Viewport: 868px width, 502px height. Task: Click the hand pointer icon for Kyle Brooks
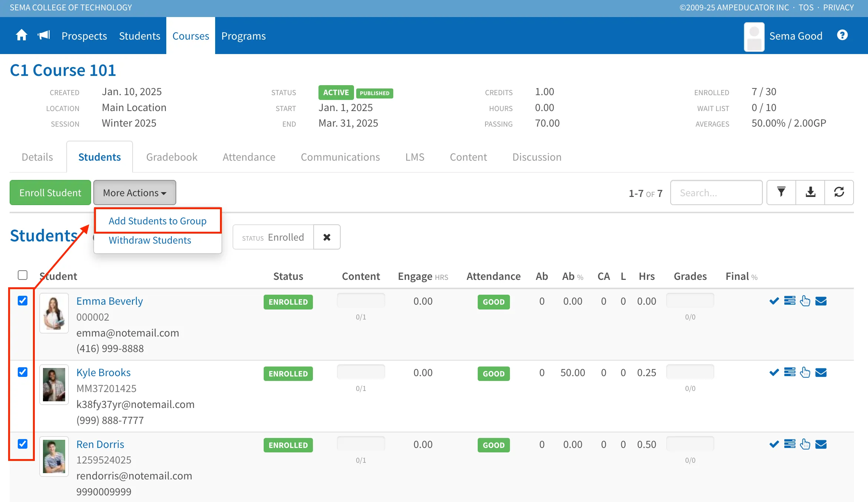point(805,372)
